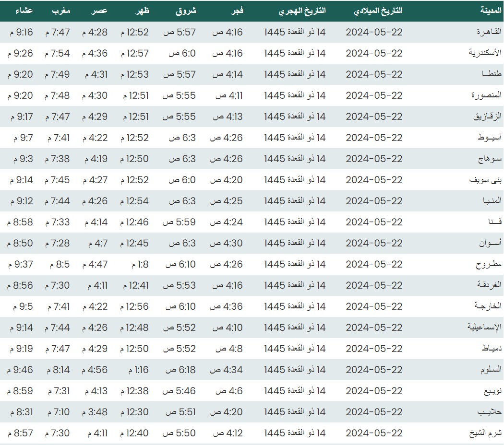The image size is (504, 445).
Task: Click the شرم الشيخ city name
Action: [485, 433]
